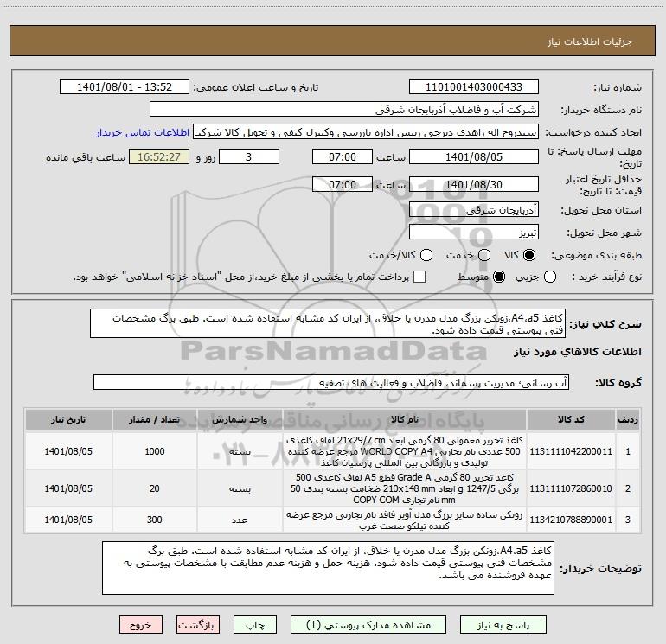
Task: Click the کد کالا column header
Action: point(571,419)
